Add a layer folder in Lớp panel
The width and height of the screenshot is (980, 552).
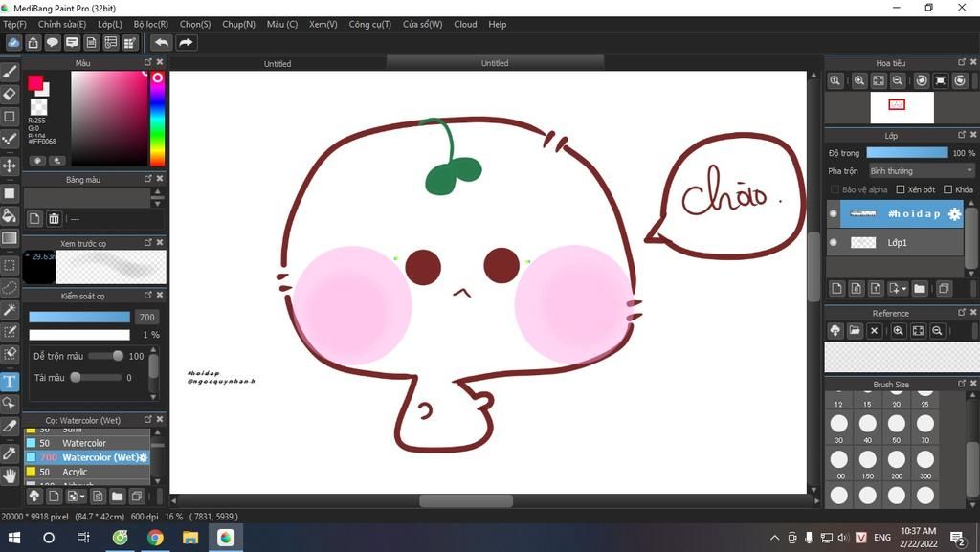(x=920, y=288)
